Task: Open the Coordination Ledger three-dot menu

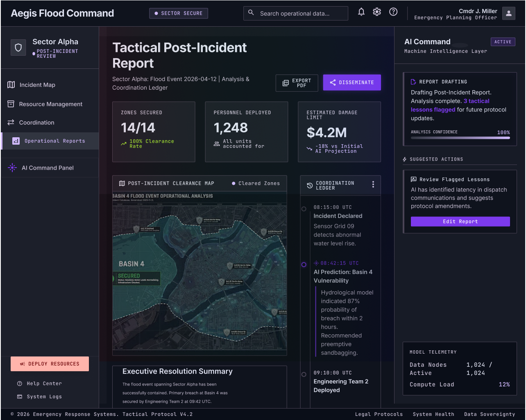Action: click(x=373, y=184)
